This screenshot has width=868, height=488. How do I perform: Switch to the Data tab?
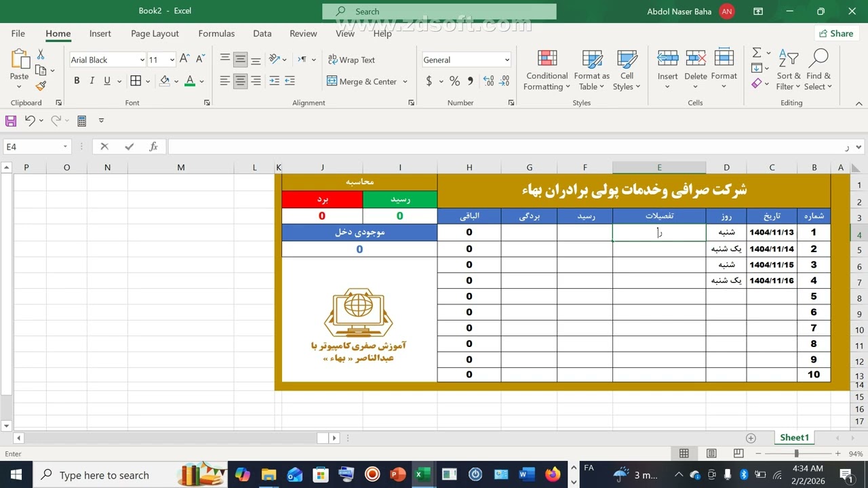point(262,33)
